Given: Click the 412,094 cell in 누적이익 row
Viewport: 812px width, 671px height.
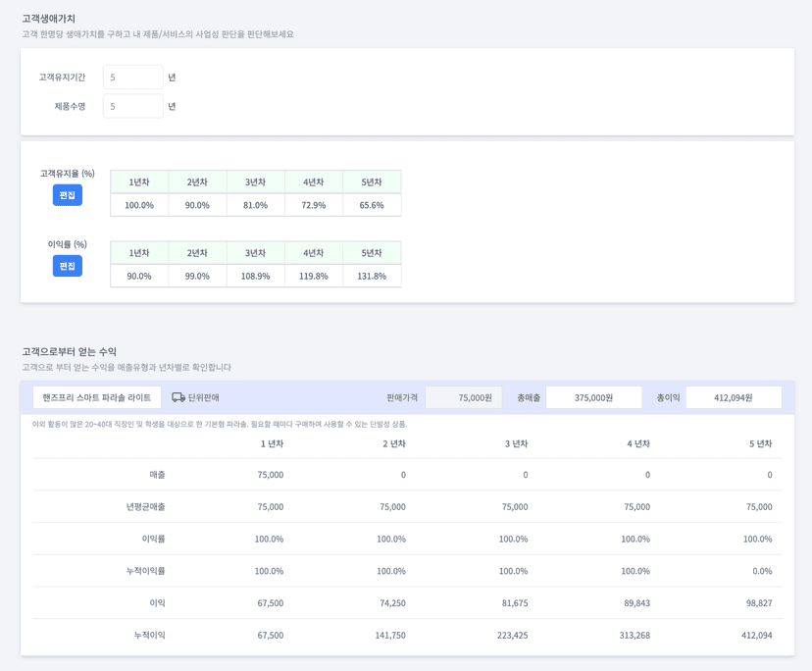Looking at the screenshot, I should pos(756,635).
